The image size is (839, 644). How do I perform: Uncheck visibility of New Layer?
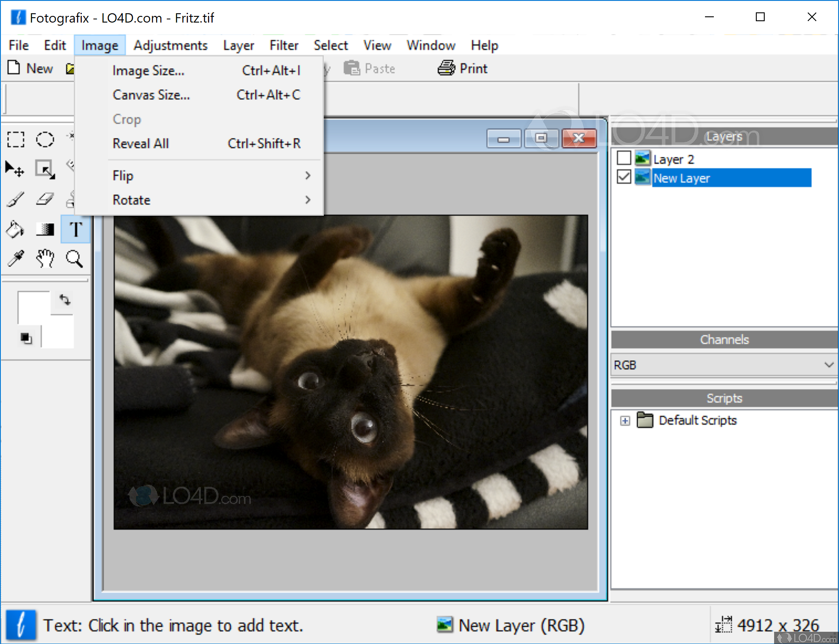[x=624, y=177]
